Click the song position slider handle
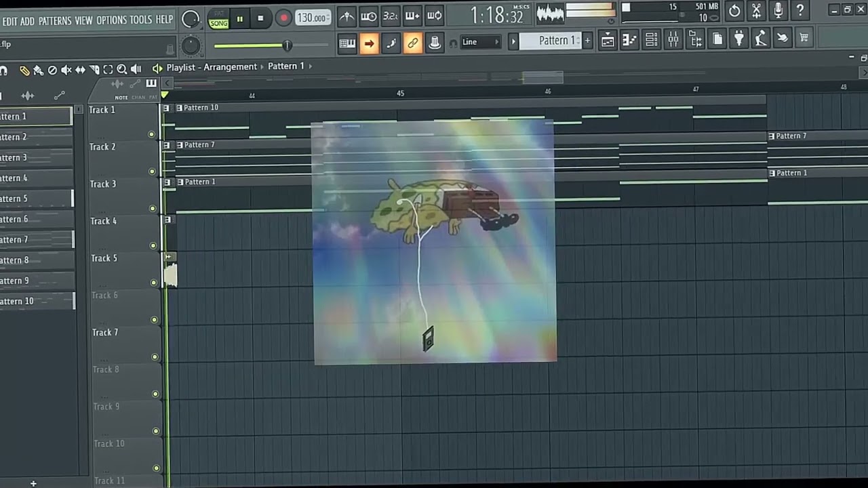The height and width of the screenshot is (488, 868). click(287, 45)
